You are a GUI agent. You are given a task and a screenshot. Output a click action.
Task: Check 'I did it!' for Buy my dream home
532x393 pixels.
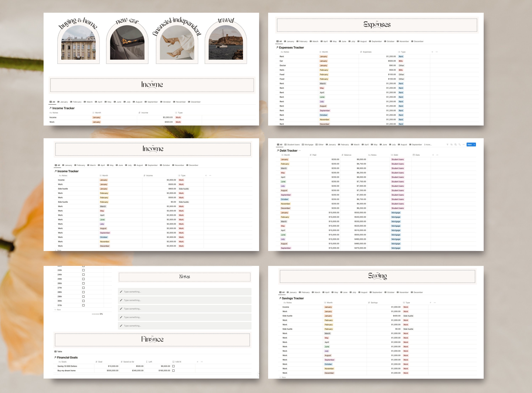click(173, 371)
